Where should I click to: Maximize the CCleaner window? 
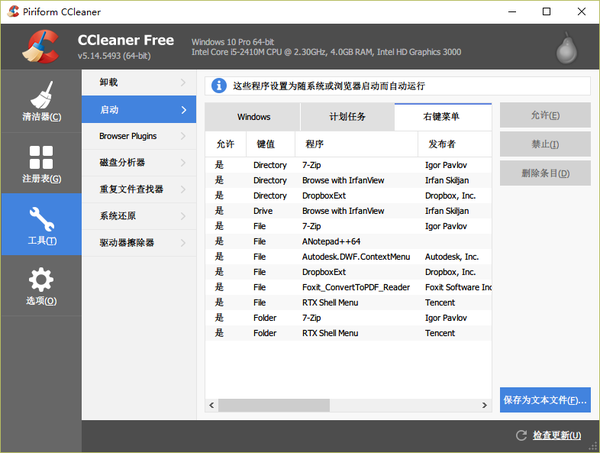[546, 11]
